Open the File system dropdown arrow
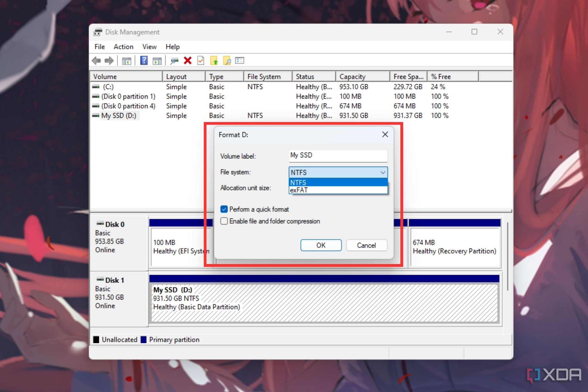Image resolution: width=588 pixels, height=392 pixels. 382,172
